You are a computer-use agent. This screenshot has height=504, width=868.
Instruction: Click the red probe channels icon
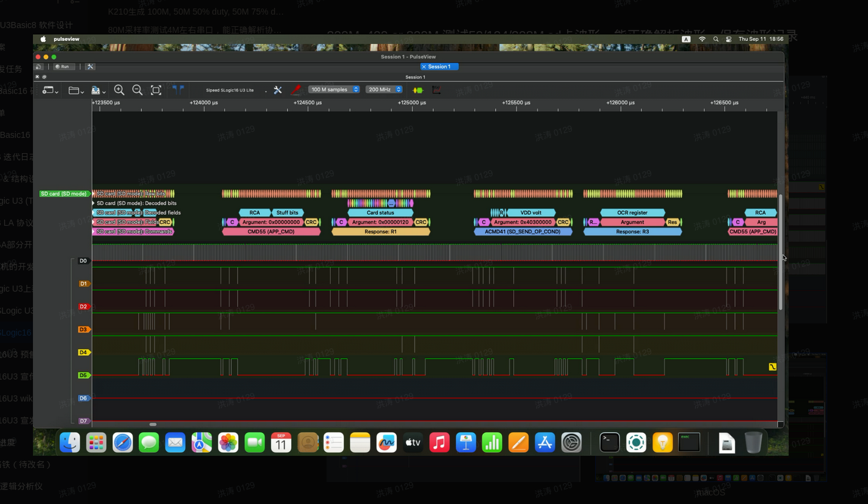pyautogui.click(x=295, y=90)
